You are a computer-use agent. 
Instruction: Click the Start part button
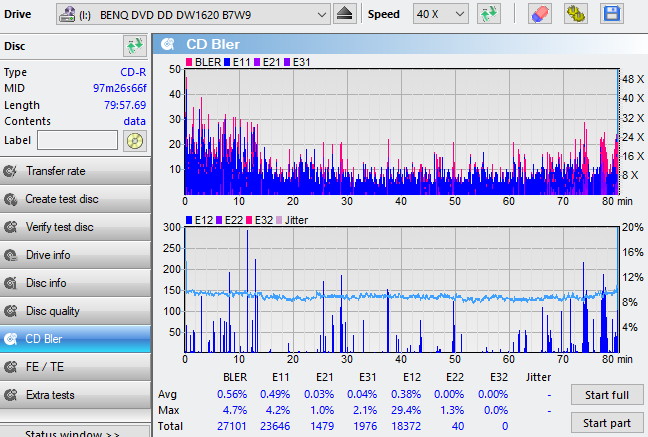[607, 423]
